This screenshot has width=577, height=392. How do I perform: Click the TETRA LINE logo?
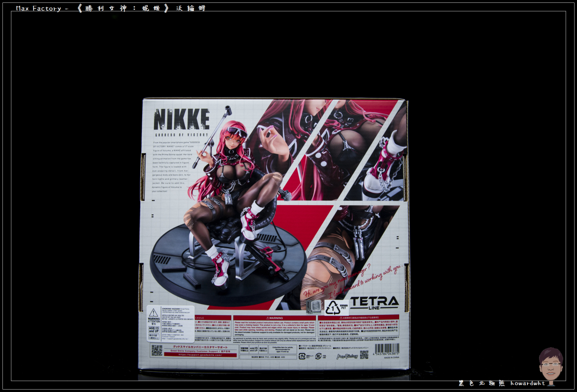click(x=375, y=302)
